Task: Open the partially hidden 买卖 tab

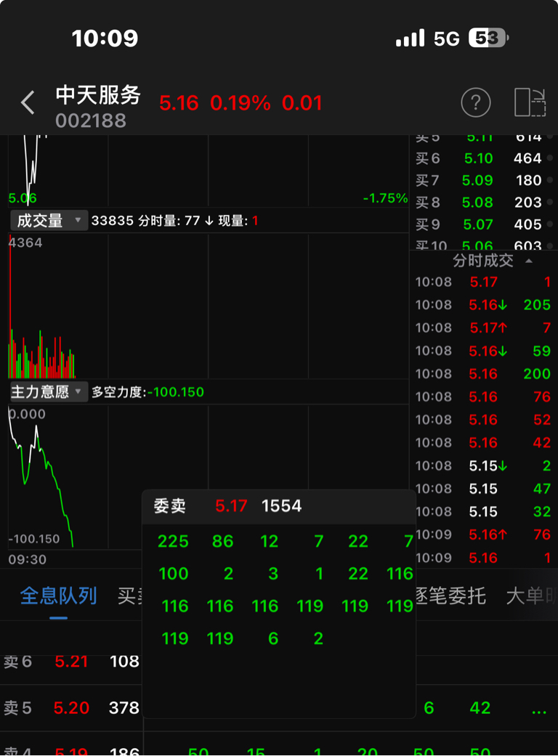Action: pos(130,596)
